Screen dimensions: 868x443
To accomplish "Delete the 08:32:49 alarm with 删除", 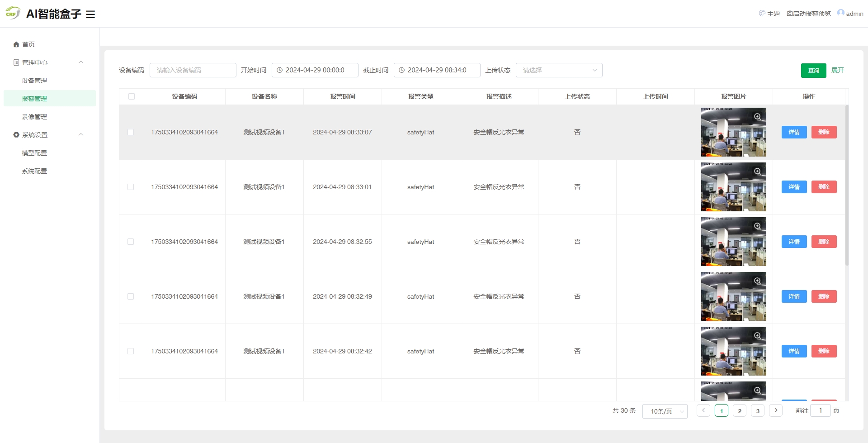I will 824,296.
